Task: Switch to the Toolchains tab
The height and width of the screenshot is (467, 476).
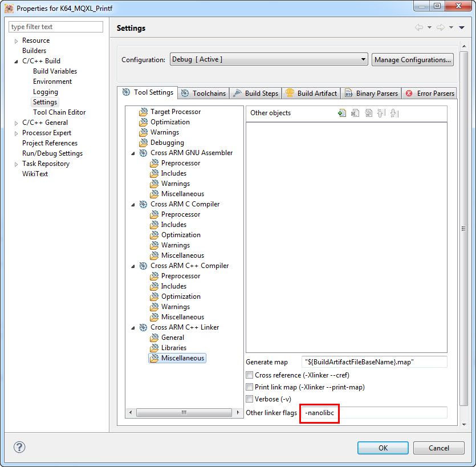Action: 204,93
